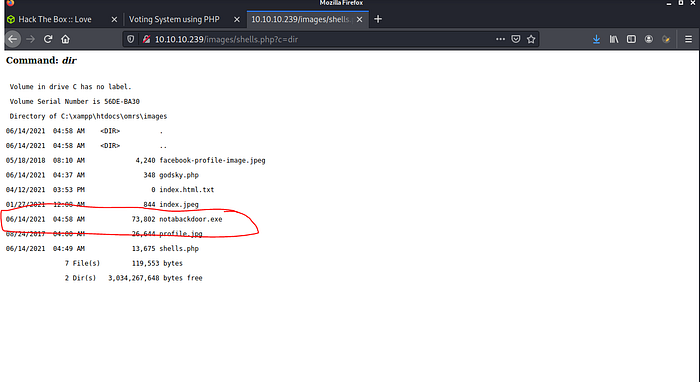
Task: Click profile.jpg file name
Action: click(x=181, y=234)
